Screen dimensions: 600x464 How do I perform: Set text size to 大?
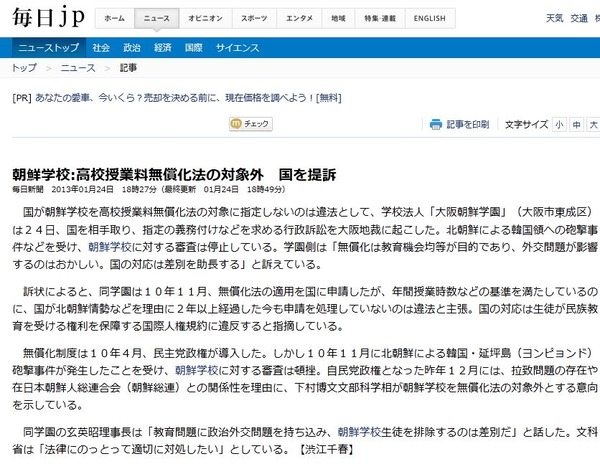coord(593,125)
